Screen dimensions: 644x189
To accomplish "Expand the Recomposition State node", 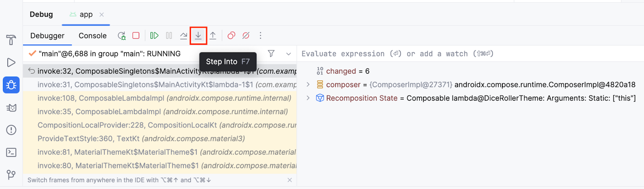I will 308,98.
